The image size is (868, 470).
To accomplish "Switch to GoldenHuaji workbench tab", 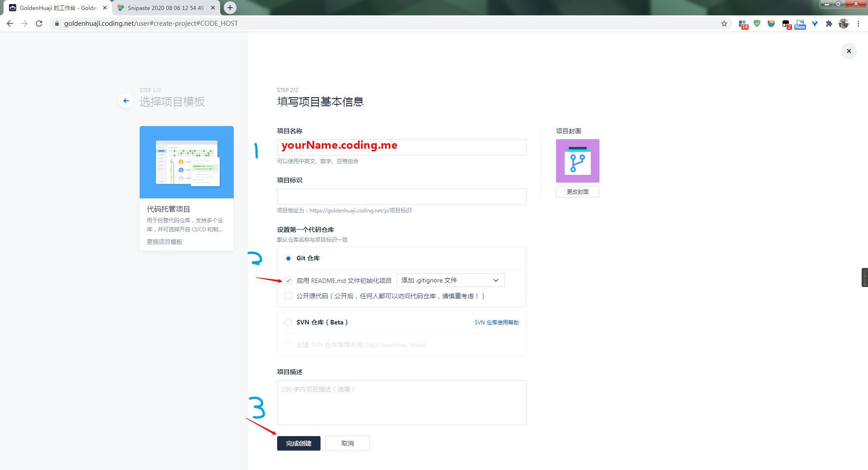I will point(58,8).
